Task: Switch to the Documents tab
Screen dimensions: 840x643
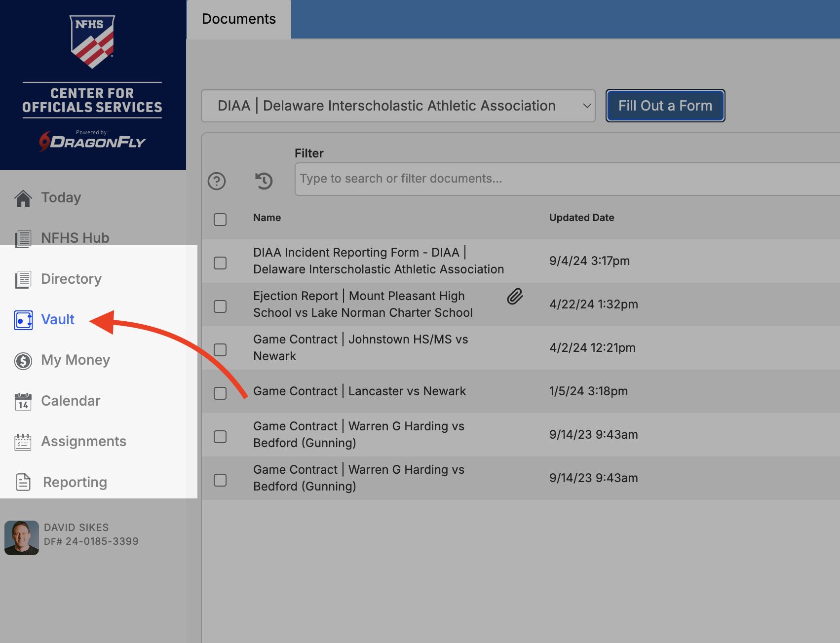Action: 239,19
